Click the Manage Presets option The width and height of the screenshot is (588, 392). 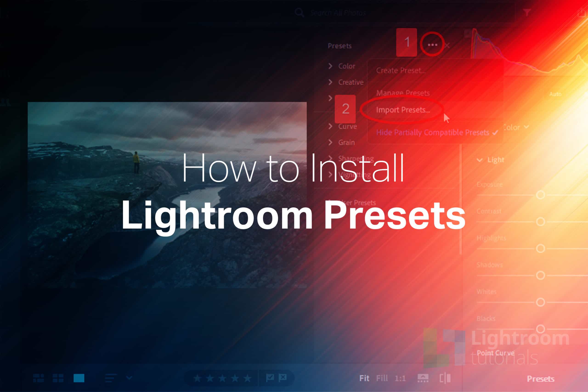tap(402, 92)
